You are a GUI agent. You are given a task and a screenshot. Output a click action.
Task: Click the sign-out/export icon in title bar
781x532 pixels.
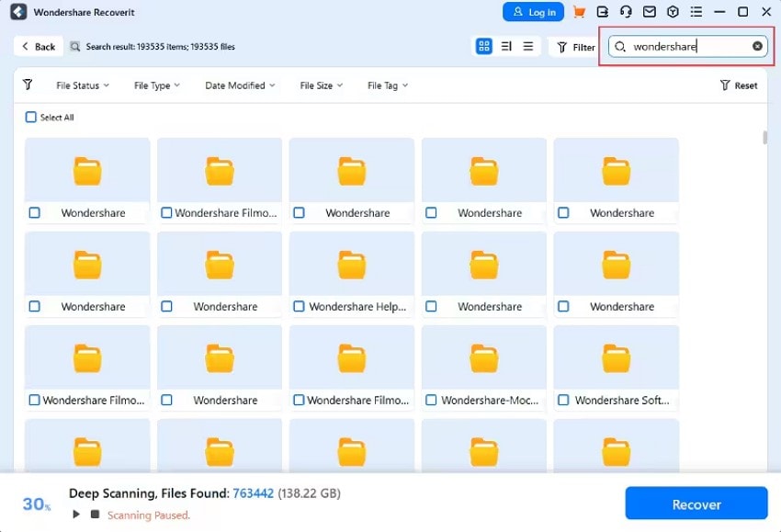[602, 12]
